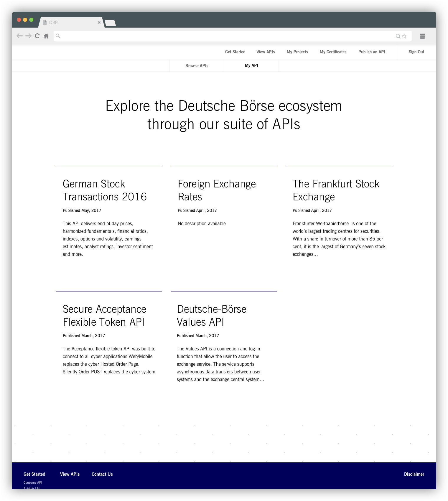Click Consume API footer sublink
Image resolution: width=448 pixels, height=501 pixels.
pos(33,482)
